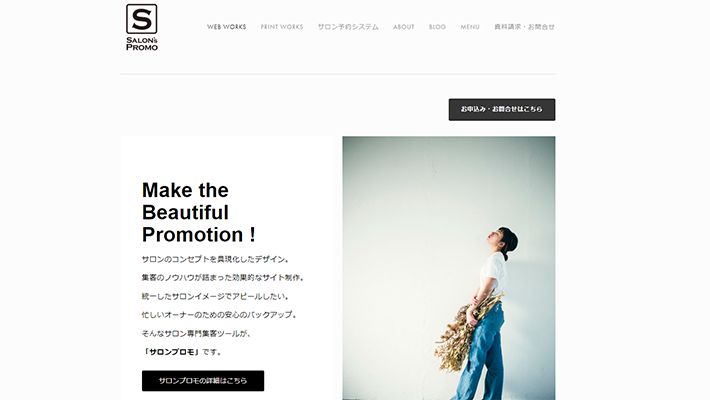710x400 pixels.
Task: Click the large S emblem in the logo
Action: point(142,19)
